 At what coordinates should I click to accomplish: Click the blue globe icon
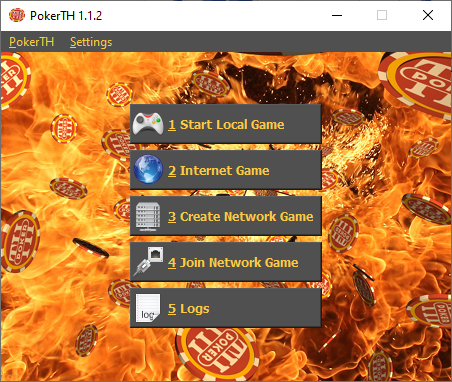148,169
